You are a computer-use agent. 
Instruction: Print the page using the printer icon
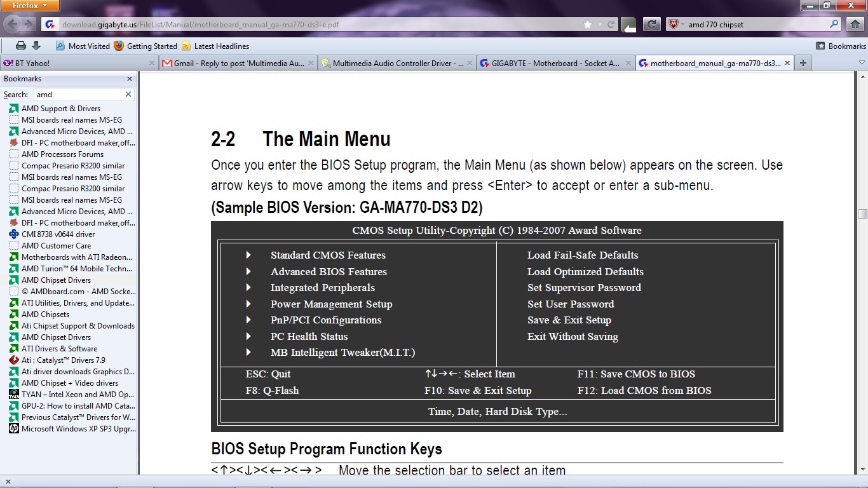[21, 46]
